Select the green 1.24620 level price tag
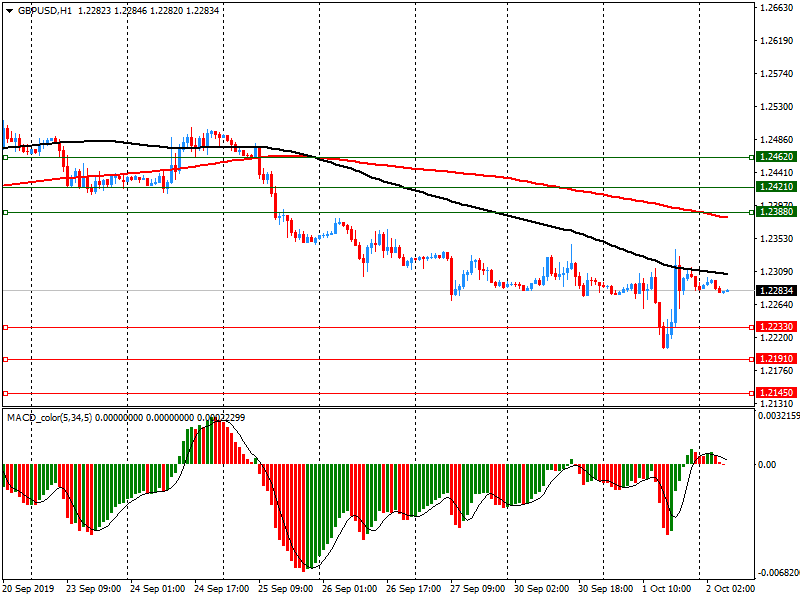The image size is (800, 600). point(777,157)
